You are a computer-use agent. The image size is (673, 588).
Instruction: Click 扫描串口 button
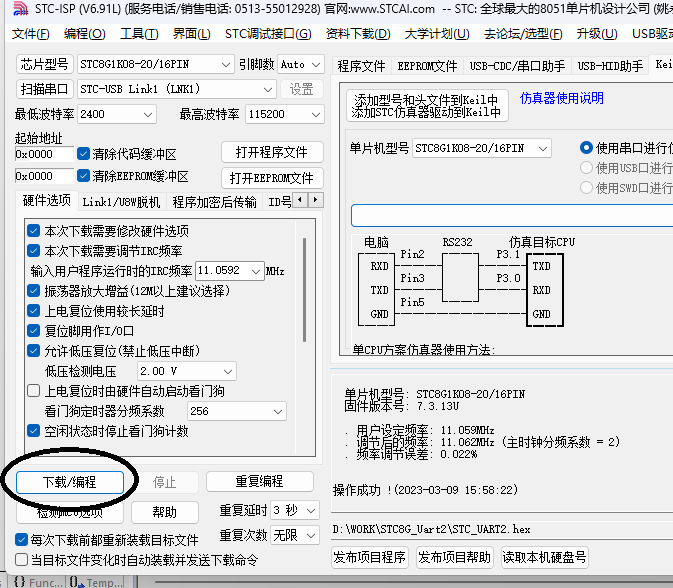click(x=45, y=89)
